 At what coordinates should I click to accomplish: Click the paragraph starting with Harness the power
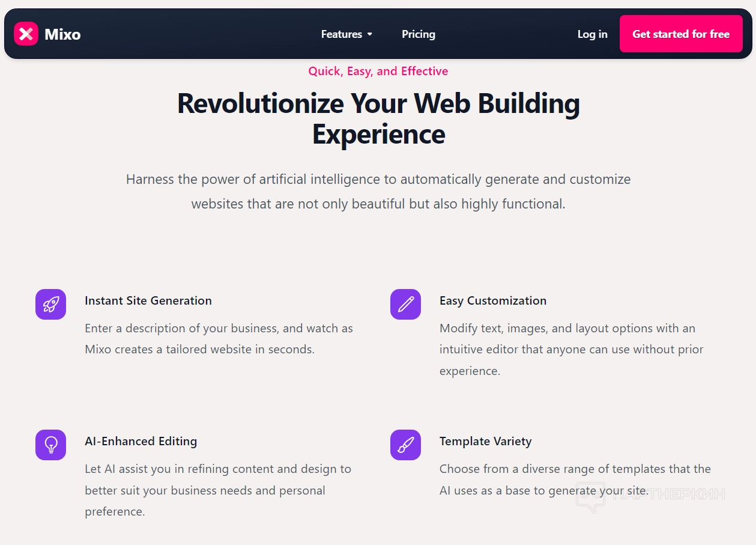(378, 191)
